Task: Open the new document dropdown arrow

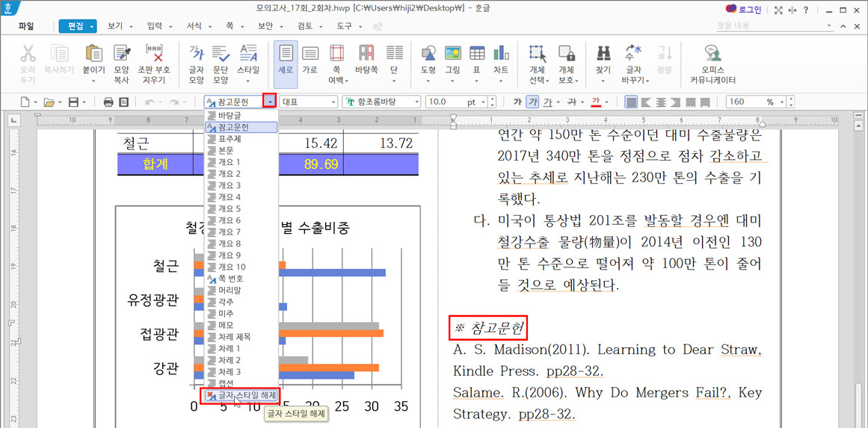Action: coord(35,102)
